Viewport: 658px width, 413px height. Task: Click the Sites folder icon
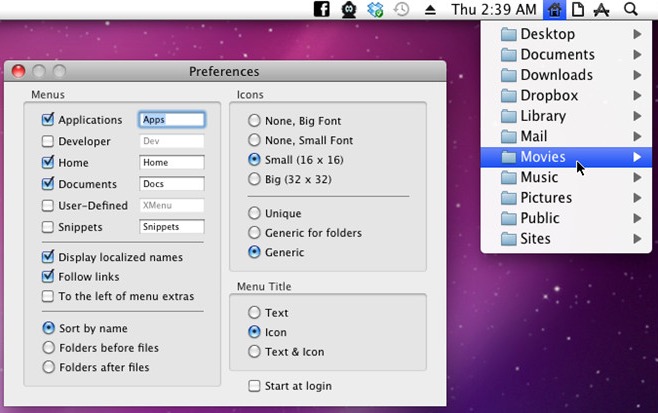click(x=509, y=239)
